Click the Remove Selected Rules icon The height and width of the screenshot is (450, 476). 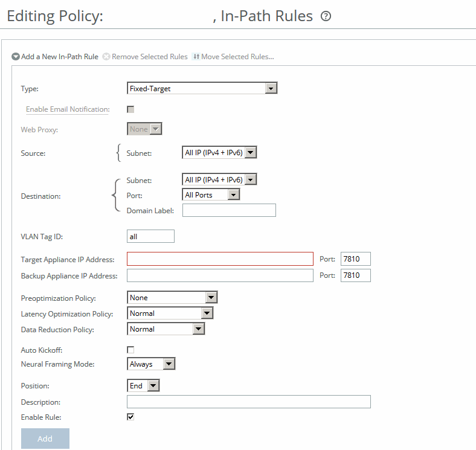[x=106, y=57]
